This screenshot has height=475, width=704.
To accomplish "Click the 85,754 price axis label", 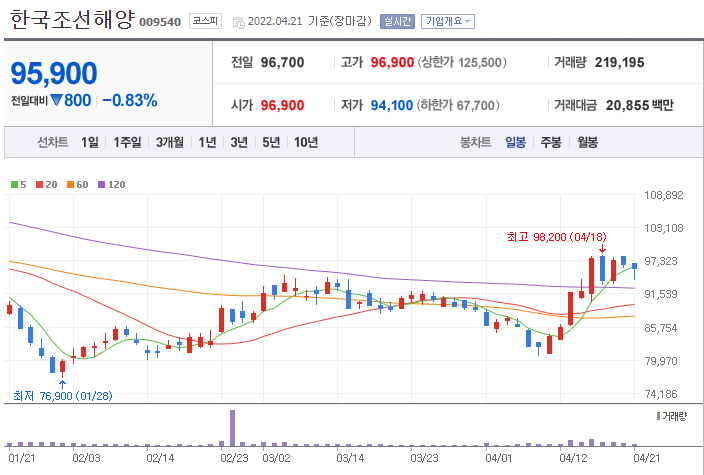I will [x=661, y=328].
